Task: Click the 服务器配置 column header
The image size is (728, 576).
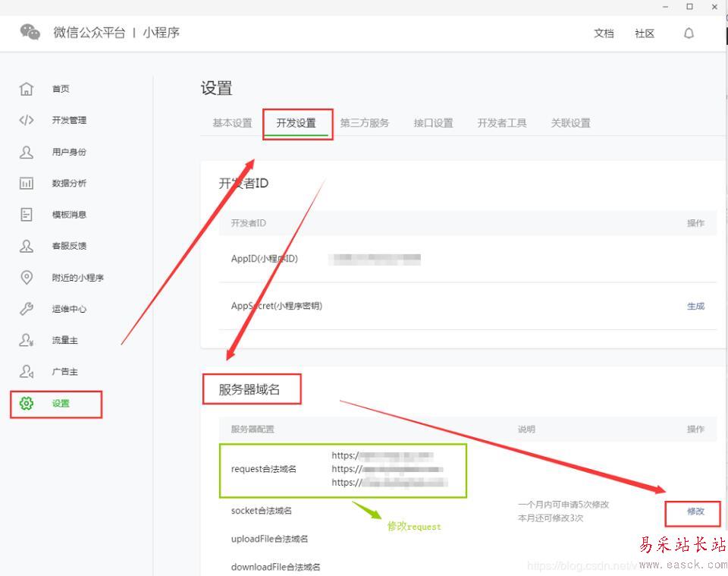Action: point(253,430)
